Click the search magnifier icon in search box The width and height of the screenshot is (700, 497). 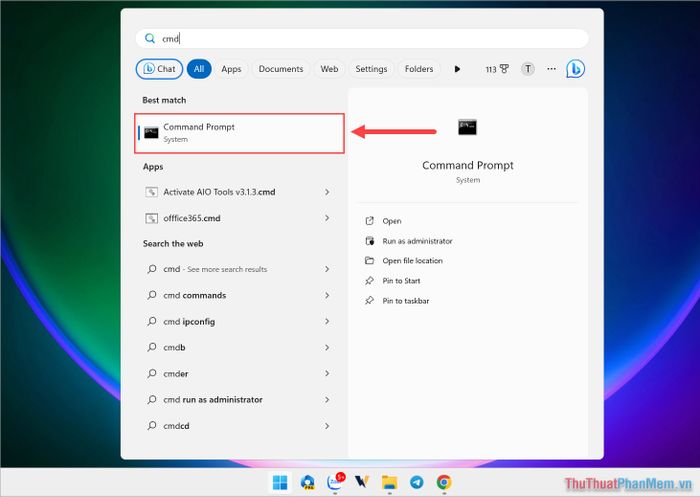pyautogui.click(x=150, y=39)
